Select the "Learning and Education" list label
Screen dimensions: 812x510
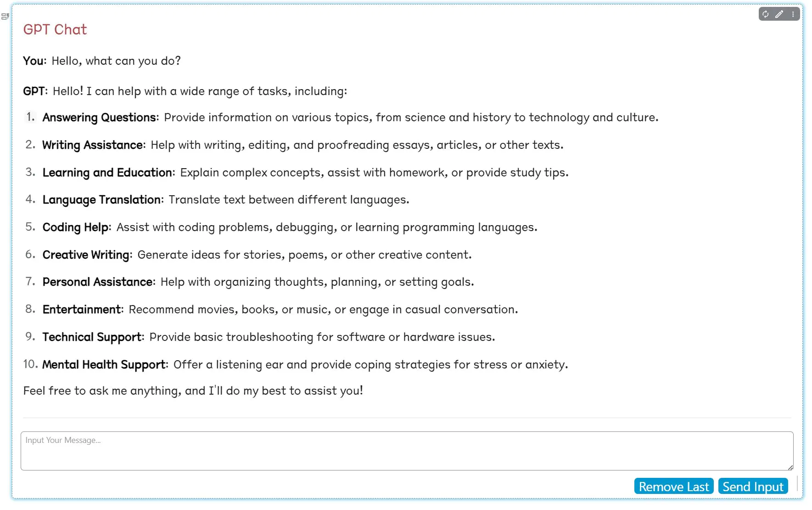107,173
